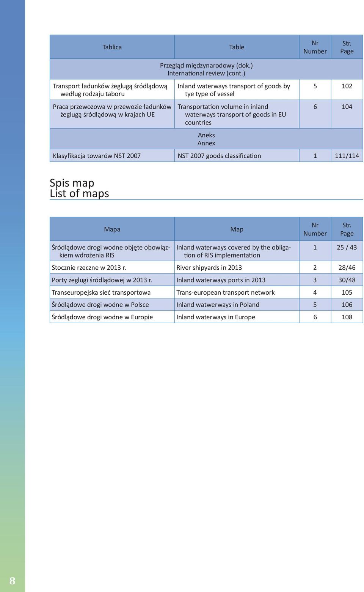The height and width of the screenshot is (592, 364).
Task: Select 'Trans-european transport network' entry
Action: click(x=225, y=292)
